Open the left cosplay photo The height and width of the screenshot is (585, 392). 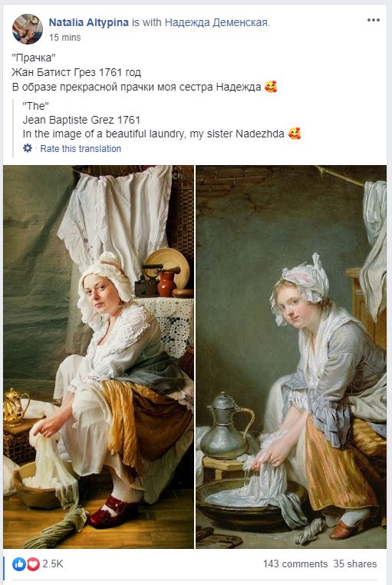(98, 357)
